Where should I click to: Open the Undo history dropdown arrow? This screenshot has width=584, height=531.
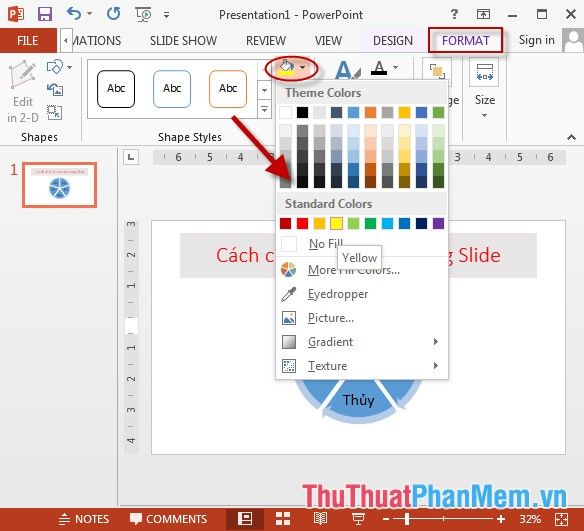89,14
